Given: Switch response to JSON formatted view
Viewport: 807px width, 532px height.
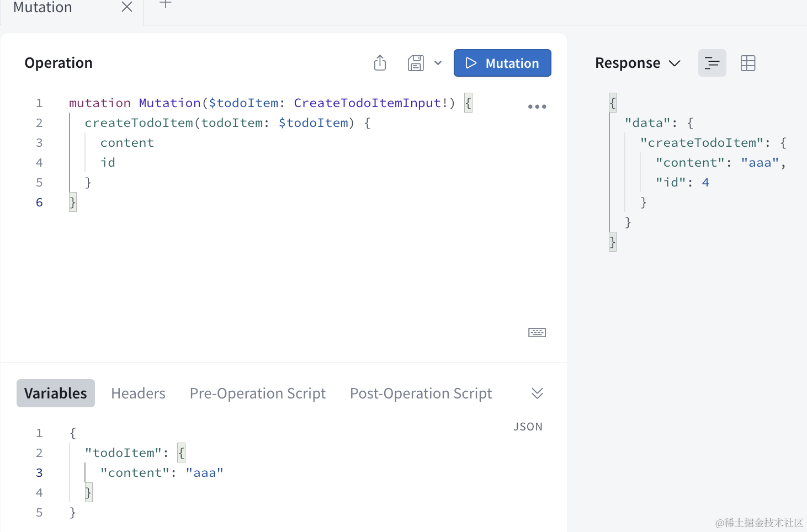Looking at the screenshot, I should (x=712, y=63).
